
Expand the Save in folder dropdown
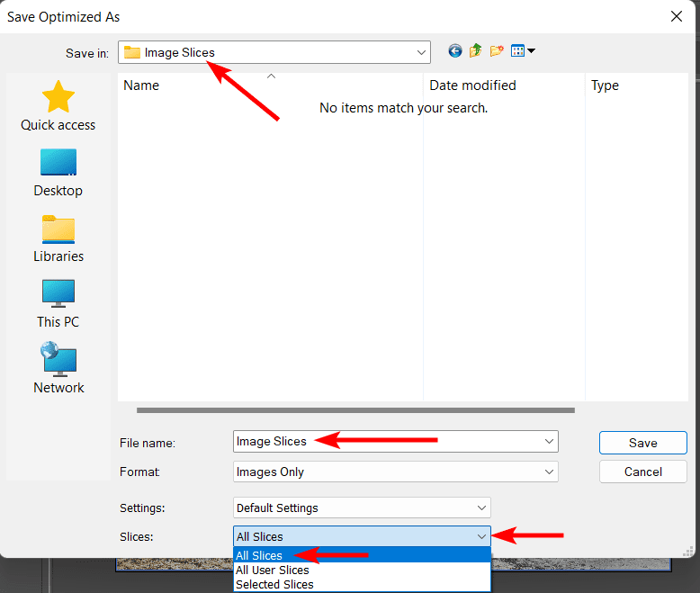pos(421,52)
